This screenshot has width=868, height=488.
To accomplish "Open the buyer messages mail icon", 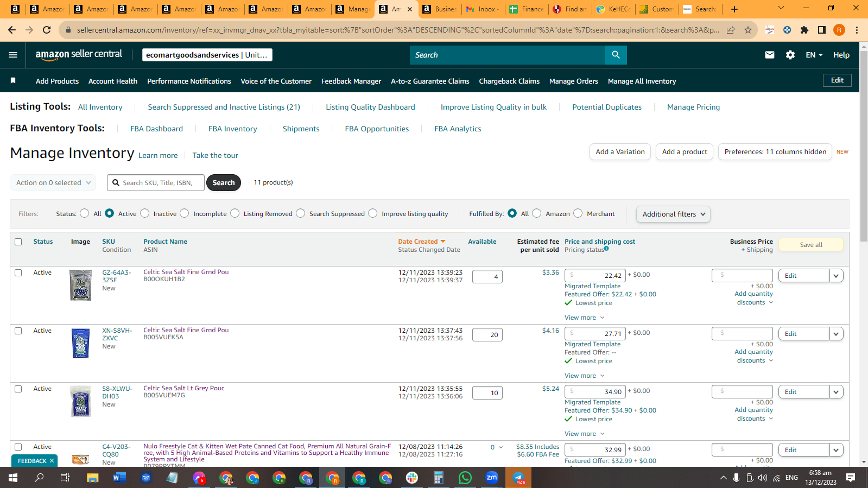I will point(770,55).
